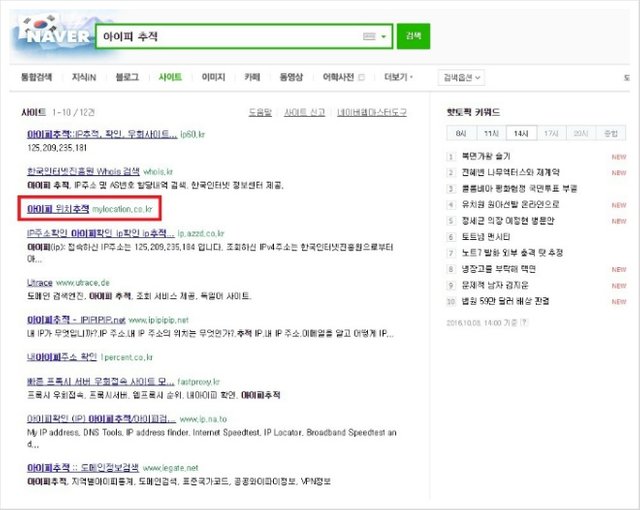Expand the 더보기 more menu
Image resolution: width=640 pixels, height=510 pixels.
398,77
